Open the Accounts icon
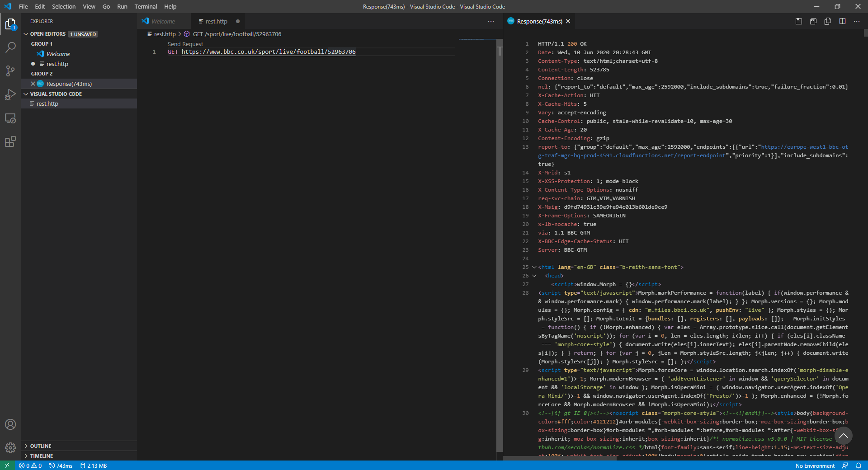 [10, 424]
